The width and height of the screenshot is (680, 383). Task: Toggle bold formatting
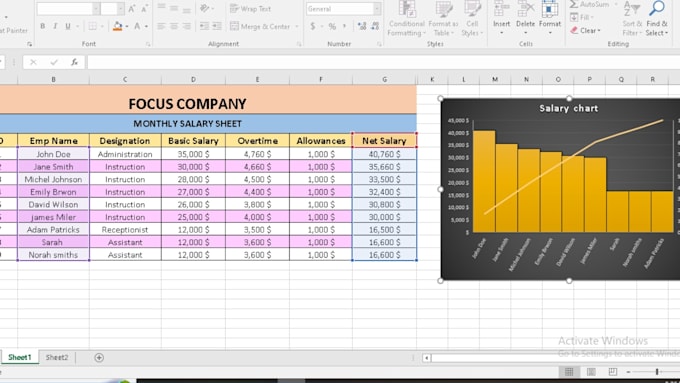42,26
